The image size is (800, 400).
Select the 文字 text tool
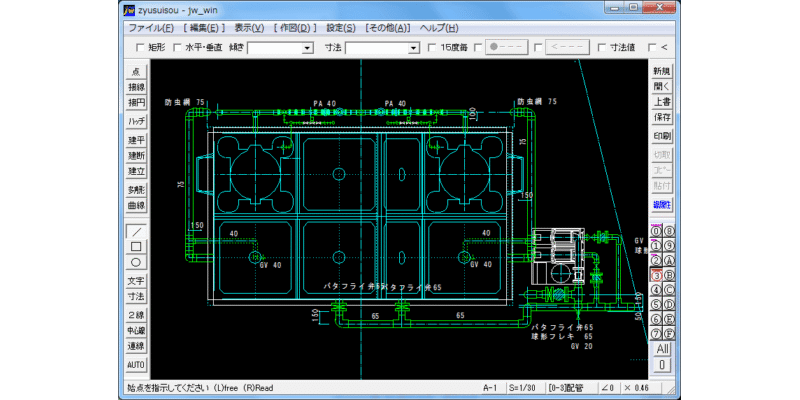136,281
